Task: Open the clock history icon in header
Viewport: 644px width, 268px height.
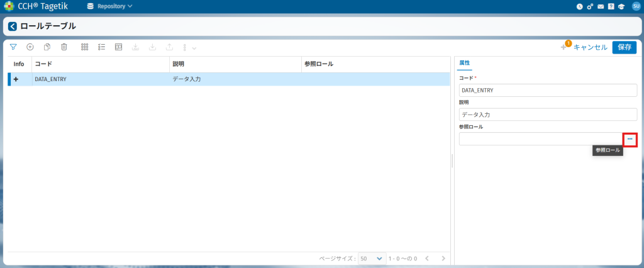Action: [x=579, y=6]
